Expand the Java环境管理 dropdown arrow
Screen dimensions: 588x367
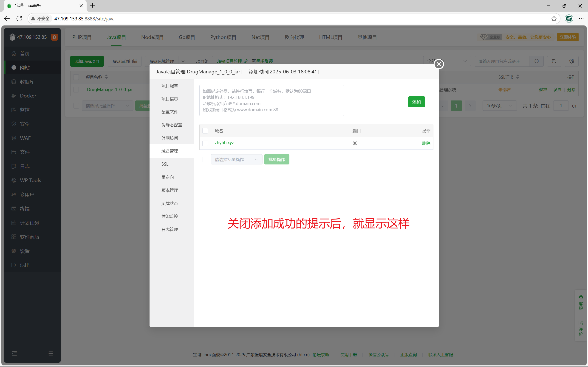(x=183, y=61)
